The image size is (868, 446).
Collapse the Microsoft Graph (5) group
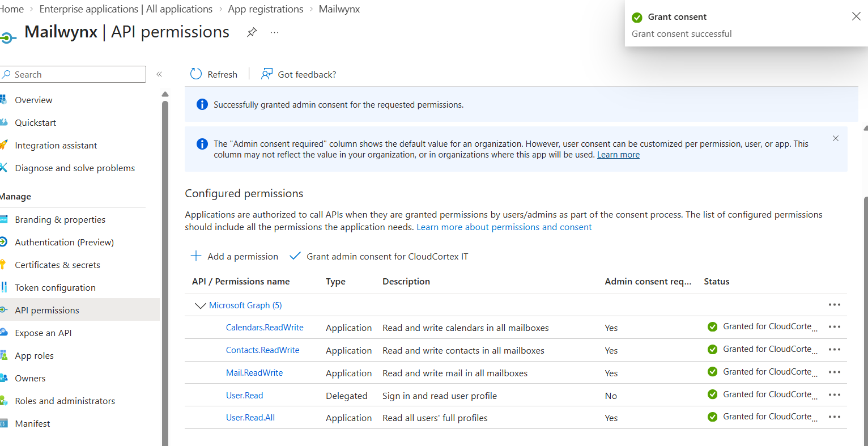200,305
